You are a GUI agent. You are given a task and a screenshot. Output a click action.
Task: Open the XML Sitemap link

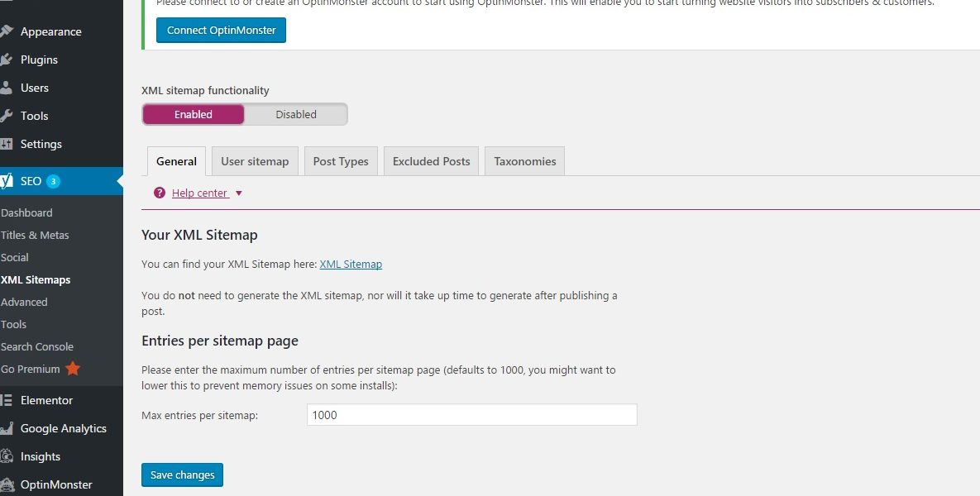point(351,264)
